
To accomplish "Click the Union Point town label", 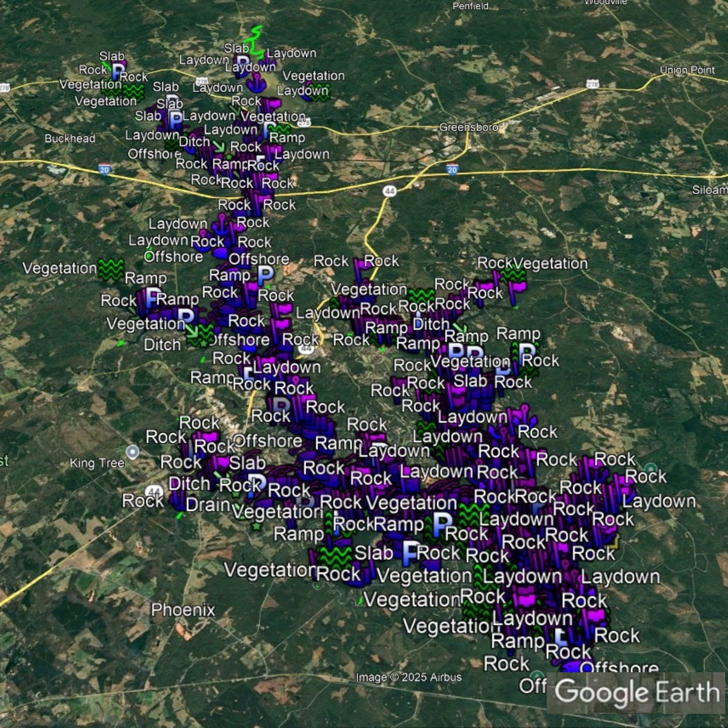I will [687, 70].
